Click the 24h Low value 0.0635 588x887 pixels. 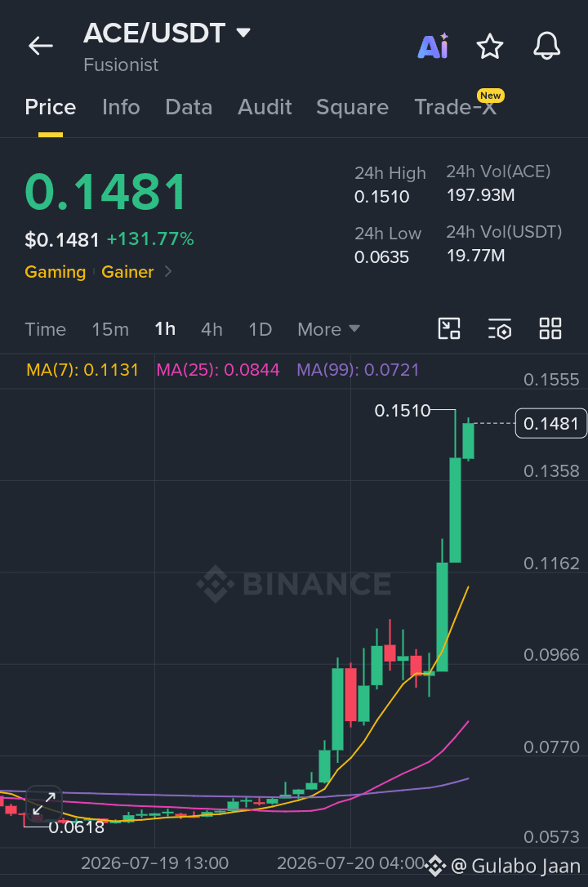click(381, 257)
